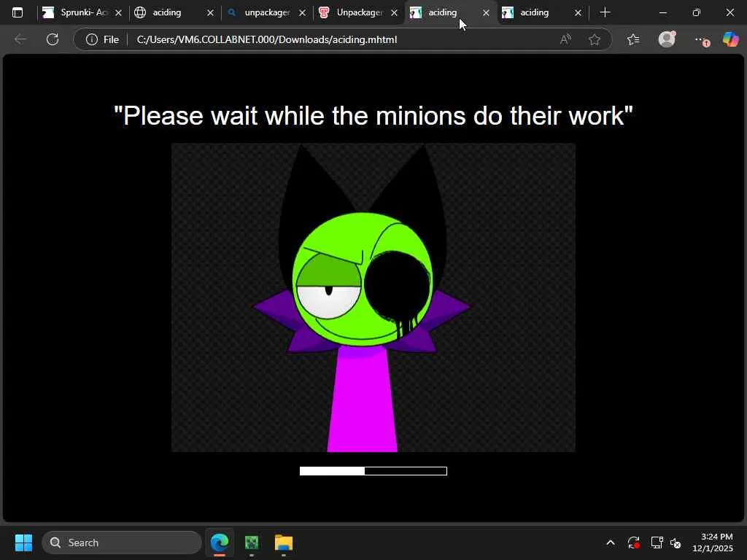Minimize the Edge browser window
The width and height of the screenshot is (747, 560).
(662, 12)
